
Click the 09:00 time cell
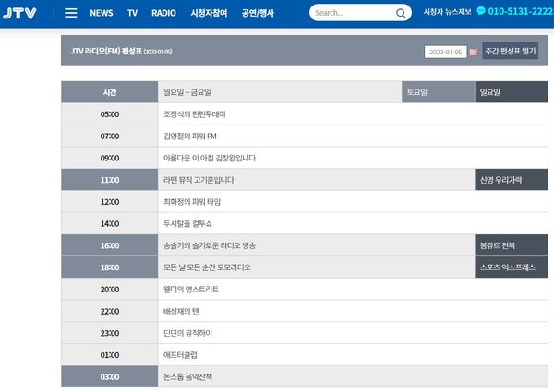tap(110, 158)
